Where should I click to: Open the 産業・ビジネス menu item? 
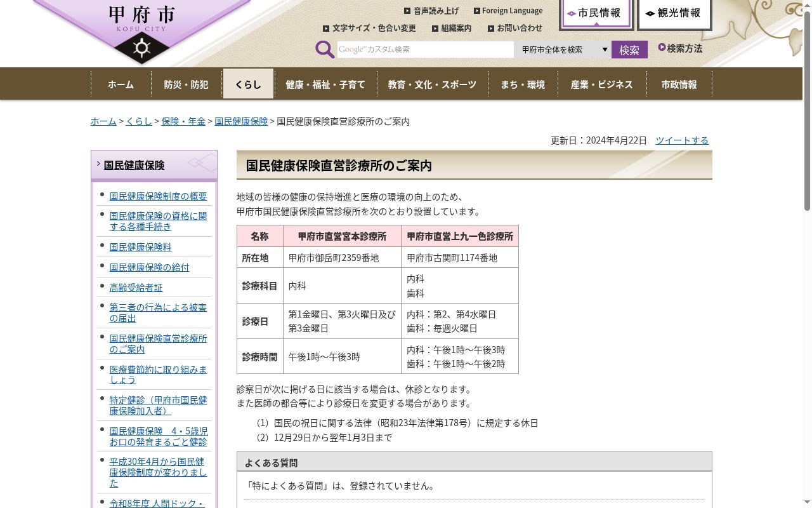pos(601,84)
